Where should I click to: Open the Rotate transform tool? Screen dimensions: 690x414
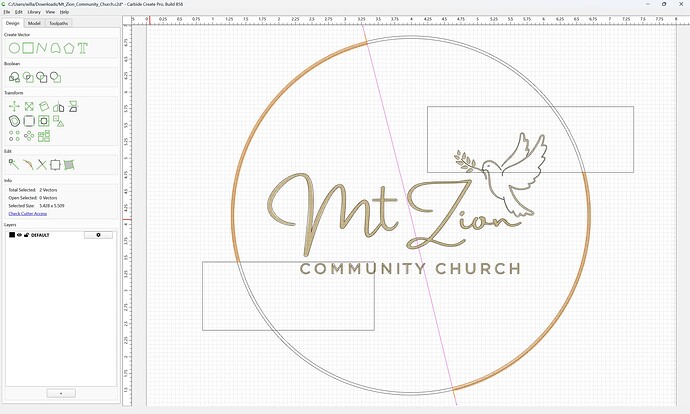pyautogui.click(x=44, y=106)
